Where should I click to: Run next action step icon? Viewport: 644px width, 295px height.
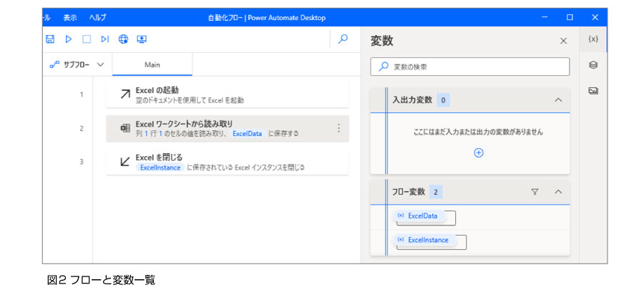point(105,39)
